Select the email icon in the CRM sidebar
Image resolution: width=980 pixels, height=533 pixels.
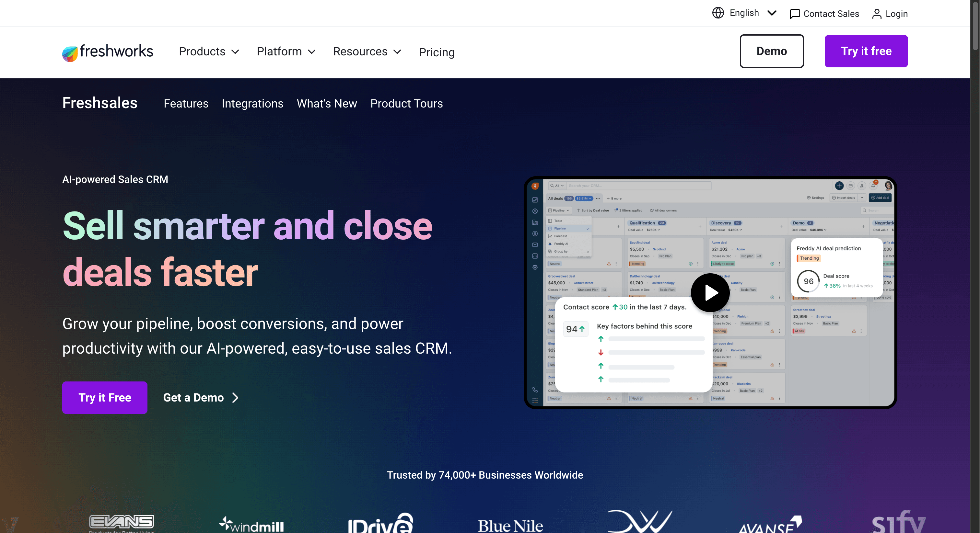click(535, 244)
